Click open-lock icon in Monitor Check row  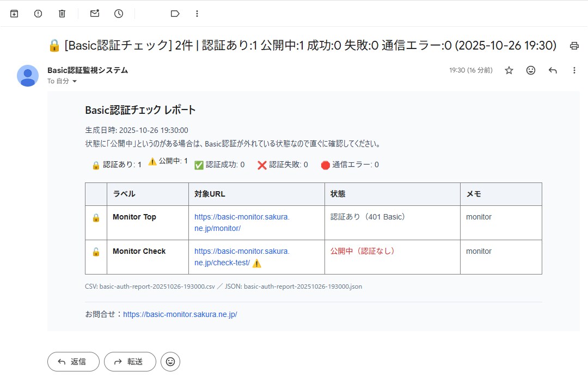point(96,252)
